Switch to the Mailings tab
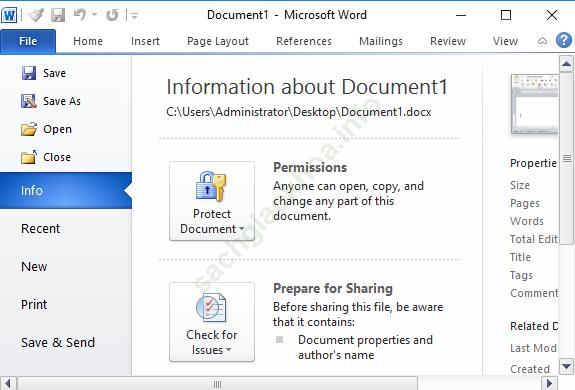The image size is (575, 390). (x=381, y=41)
